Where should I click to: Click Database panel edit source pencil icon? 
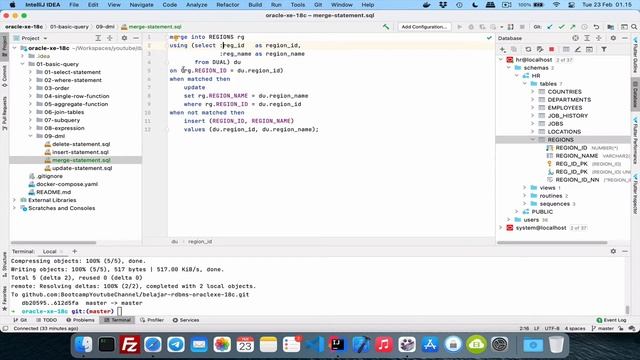pos(578,49)
